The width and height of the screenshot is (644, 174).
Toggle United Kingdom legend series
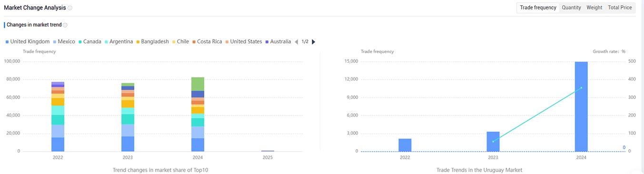click(x=27, y=41)
